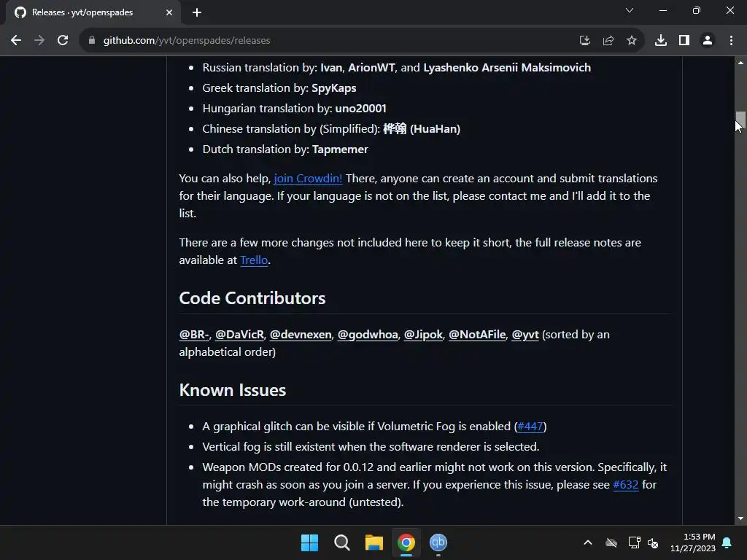The image size is (747, 560).
Task: Open Chrome downloads icon
Action: pyautogui.click(x=661, y=41)
